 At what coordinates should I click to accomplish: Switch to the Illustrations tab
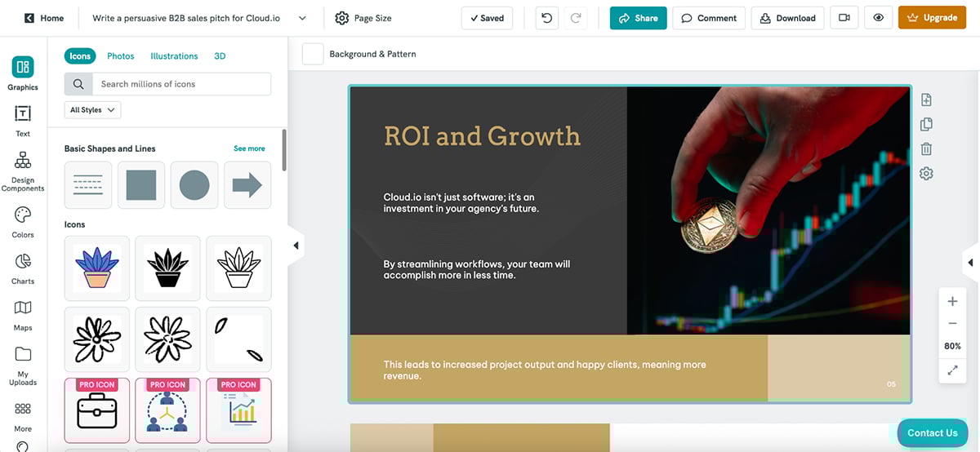coord(174,56)
